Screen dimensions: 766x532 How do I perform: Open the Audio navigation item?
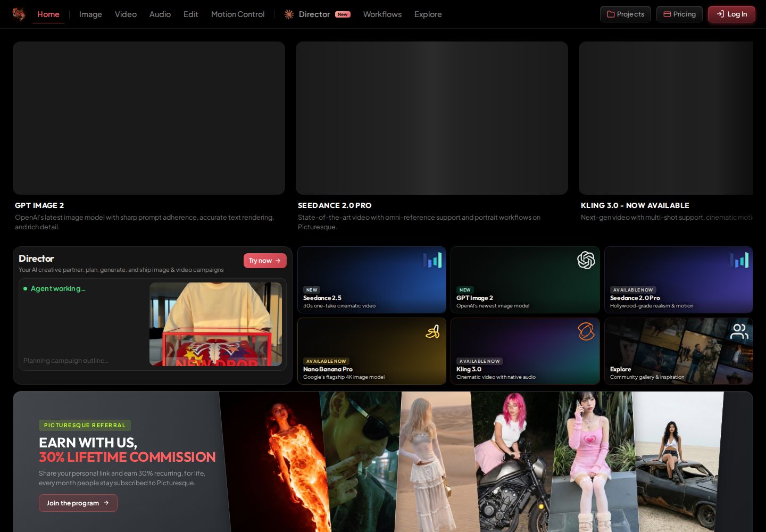point(160,14)
